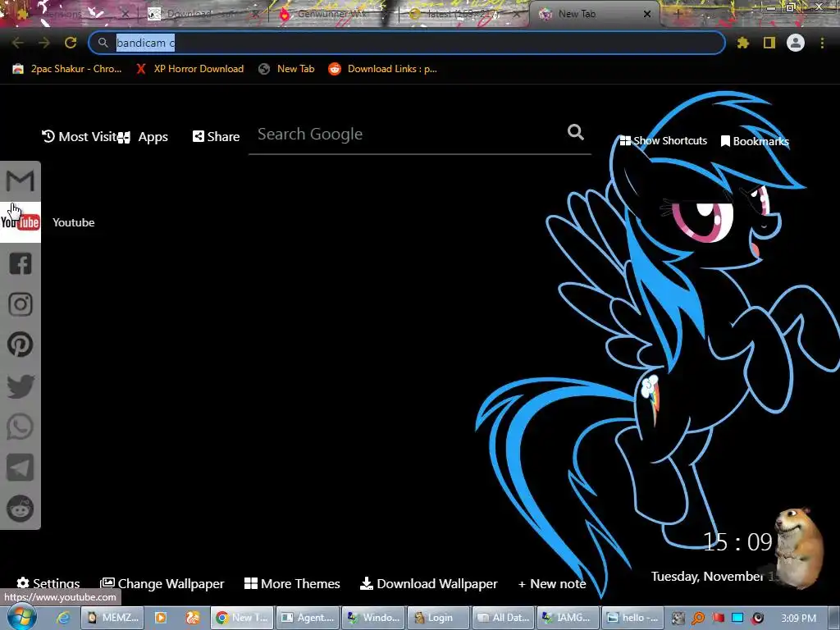This screenshot has width=840, height=630.
Task: Open the Chrome three-dot menu
Action: 822,43
